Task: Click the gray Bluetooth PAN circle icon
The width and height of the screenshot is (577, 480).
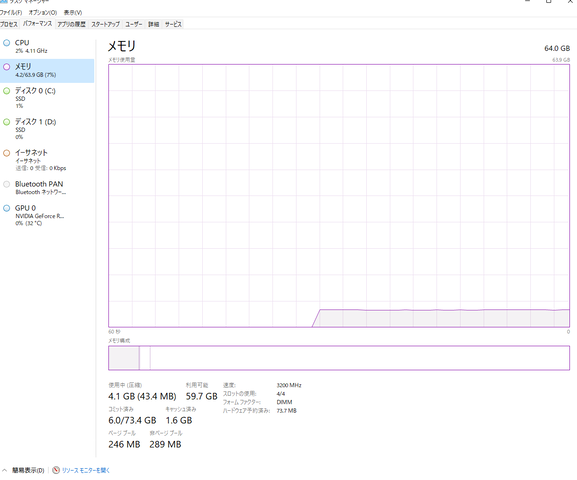Action: pos(6,184)
